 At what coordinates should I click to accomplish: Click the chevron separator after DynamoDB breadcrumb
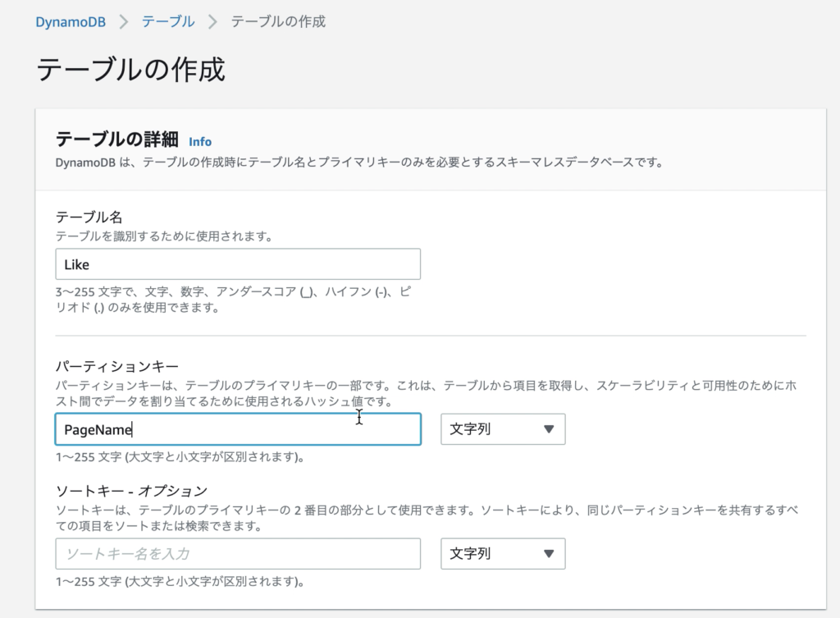(x=124, y=22)
